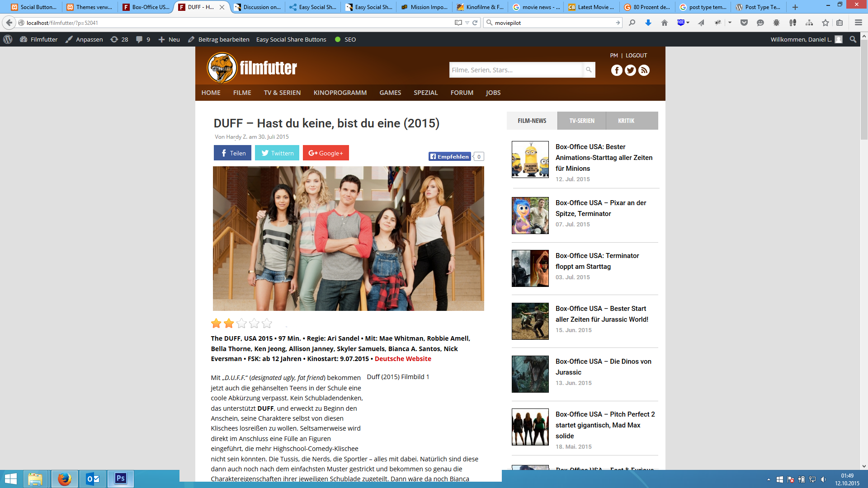Share post via Twittern button

coord(277,153)
